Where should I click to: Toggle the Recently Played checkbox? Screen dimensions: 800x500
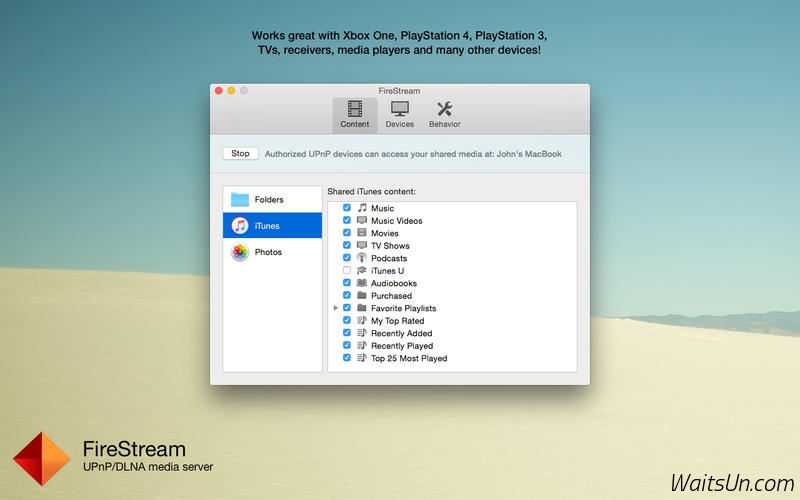pyautogui.click(x=347, y=345)
